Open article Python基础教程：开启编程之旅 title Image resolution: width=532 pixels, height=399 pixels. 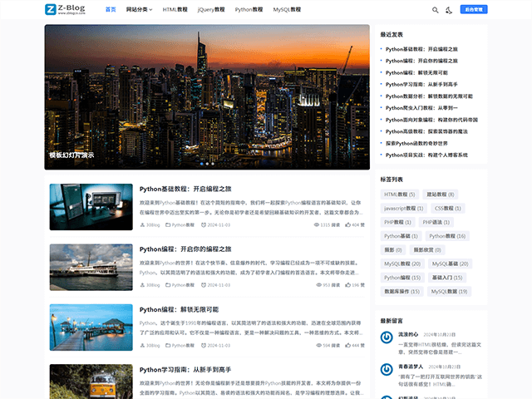coord(185,189)
